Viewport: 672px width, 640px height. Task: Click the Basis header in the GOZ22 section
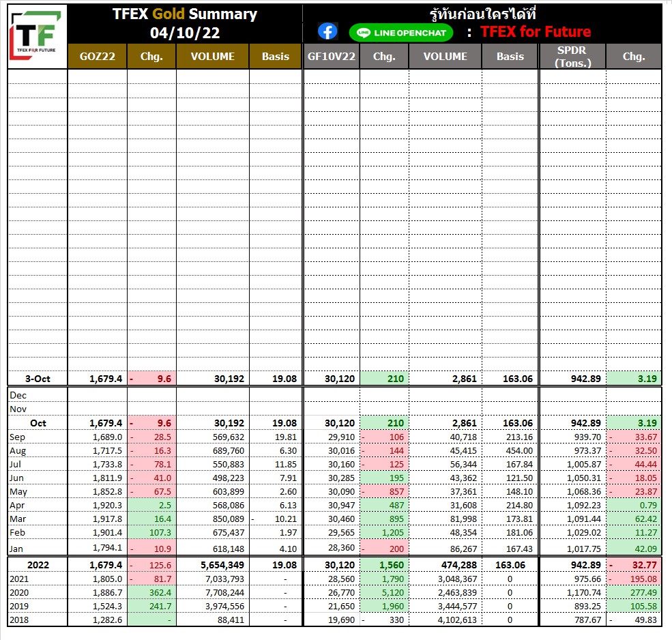(x=276, y=56)
